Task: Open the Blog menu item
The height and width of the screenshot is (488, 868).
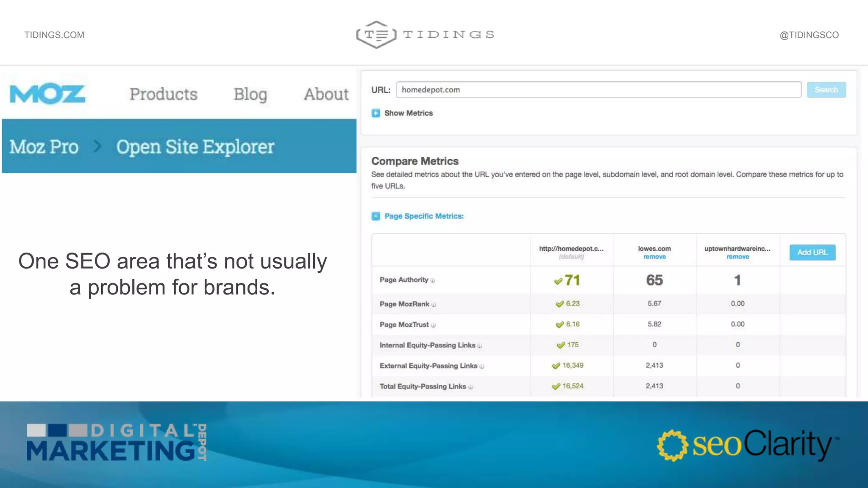Action: [250, 94]
